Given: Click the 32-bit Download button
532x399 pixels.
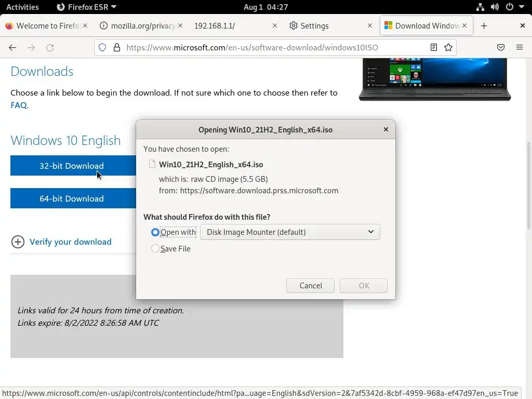Looking at the screenshot, I should point(73,166).
